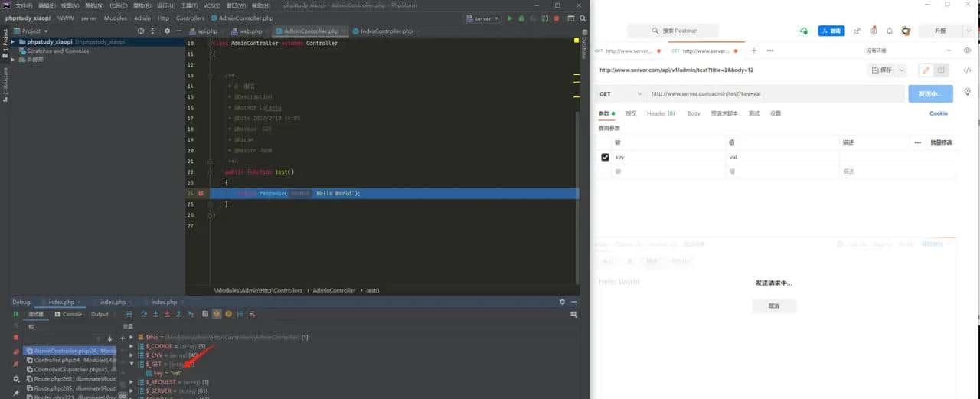Click the locate-in-project target icon

(x=141, y=31)
